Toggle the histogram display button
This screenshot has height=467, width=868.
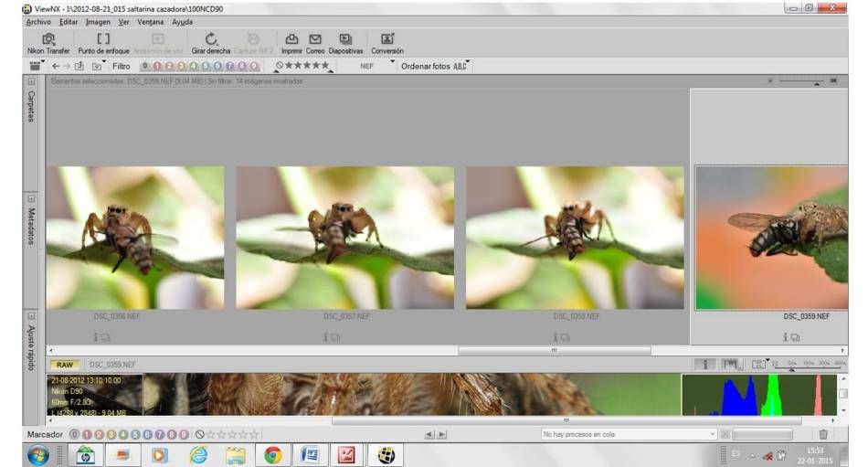pos(731,364)
